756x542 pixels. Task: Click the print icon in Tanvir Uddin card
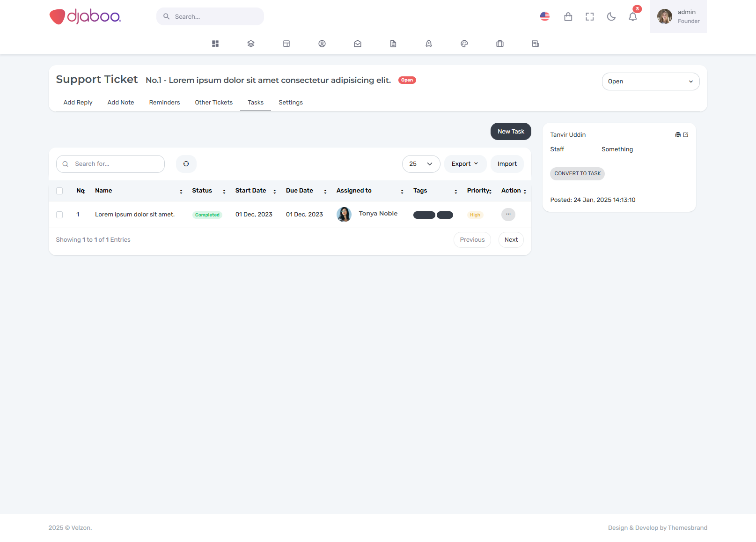point(677,135)
